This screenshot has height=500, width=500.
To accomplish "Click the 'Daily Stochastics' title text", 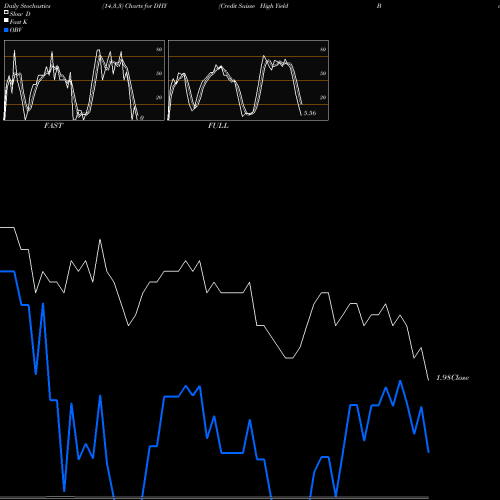I will tap(27, 6).
